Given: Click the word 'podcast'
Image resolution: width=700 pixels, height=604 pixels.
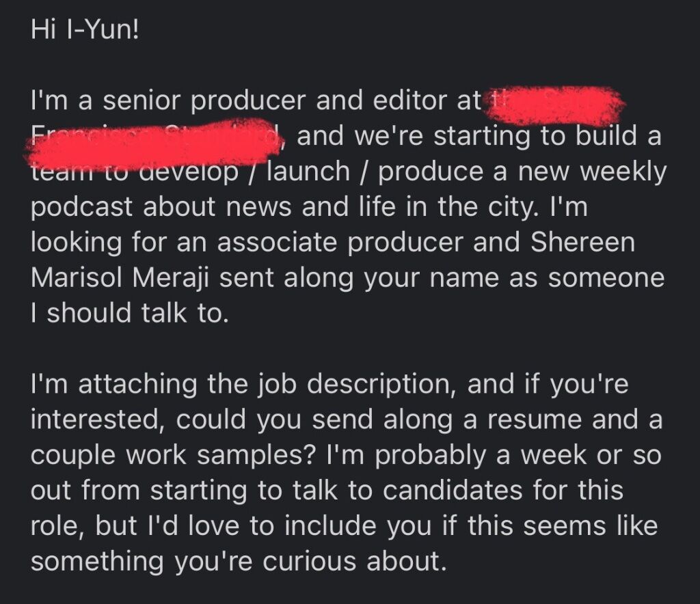Looking at the screenshot, I should (x=82, y=208).
